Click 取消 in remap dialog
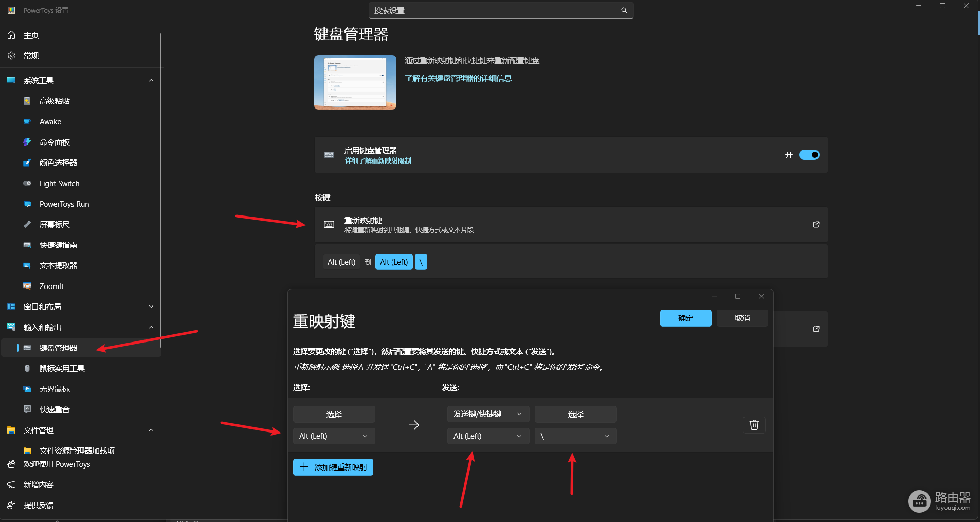 tap(742, 318)
